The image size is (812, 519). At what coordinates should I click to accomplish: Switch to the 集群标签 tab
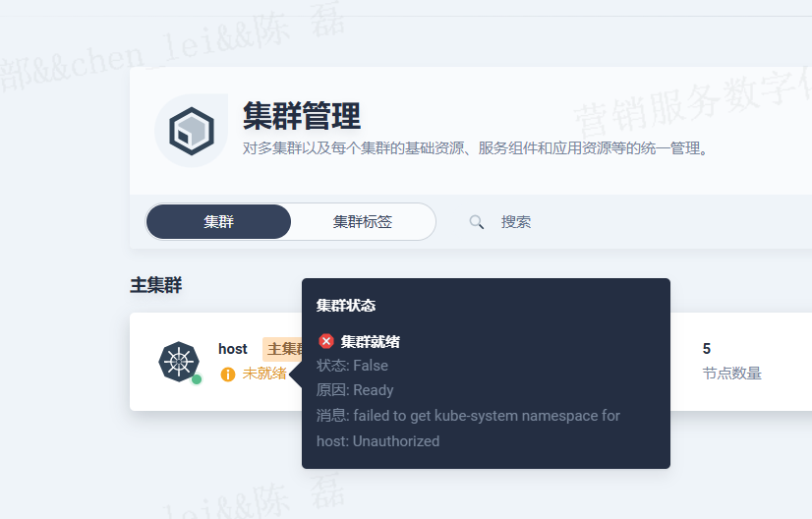coord(363,222)
